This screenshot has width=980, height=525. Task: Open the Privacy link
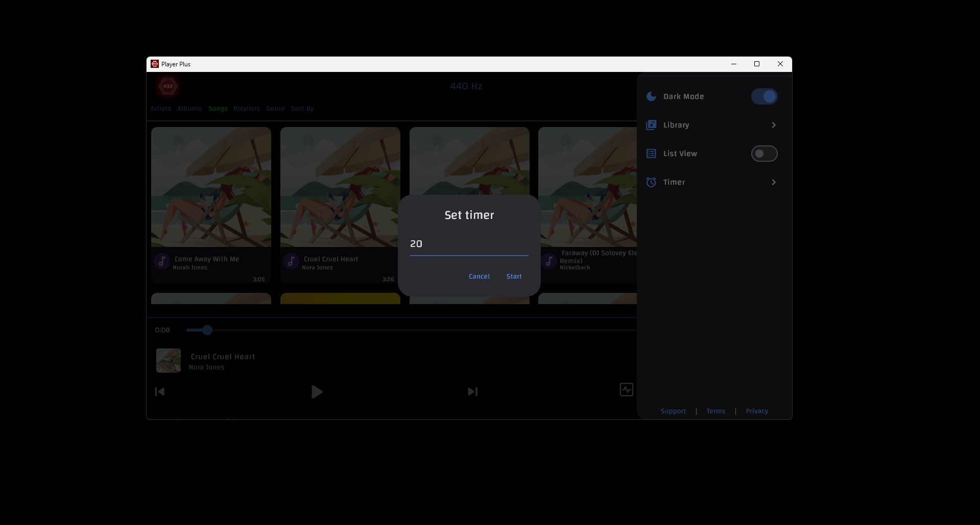756,411
